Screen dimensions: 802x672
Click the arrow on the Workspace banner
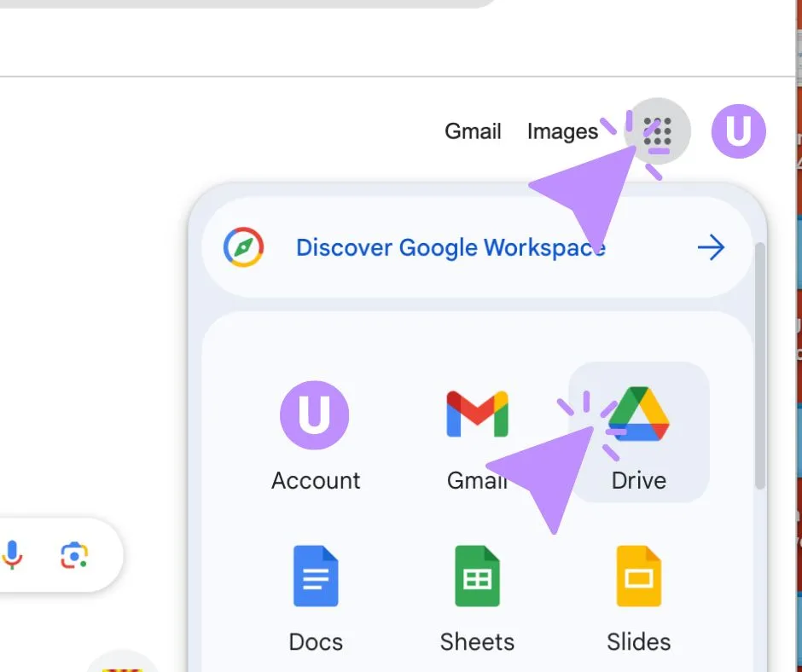pos(711,247)
